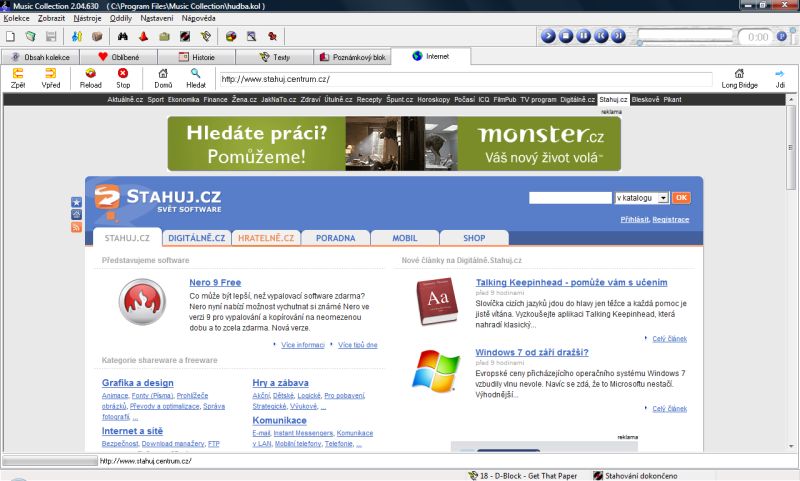
Task: Click the Přihlásit login link
Action: coord(634,219)
